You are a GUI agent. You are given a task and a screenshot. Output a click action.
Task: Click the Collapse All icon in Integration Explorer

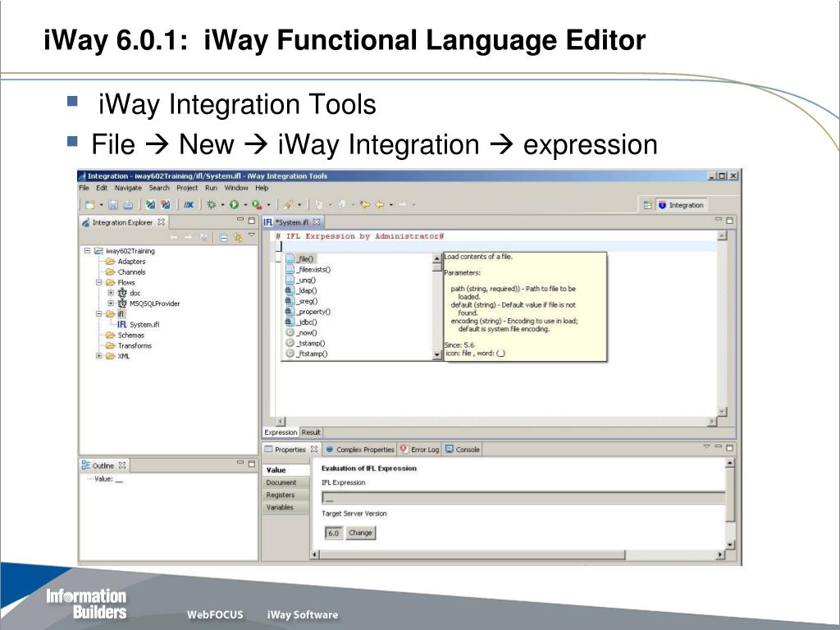(223, 237)
